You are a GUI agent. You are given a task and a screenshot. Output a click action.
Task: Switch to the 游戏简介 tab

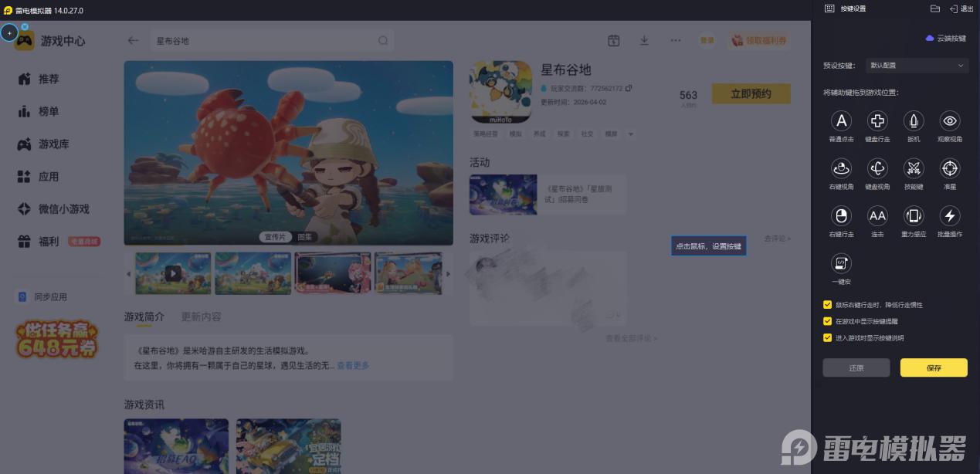point(144,317)
